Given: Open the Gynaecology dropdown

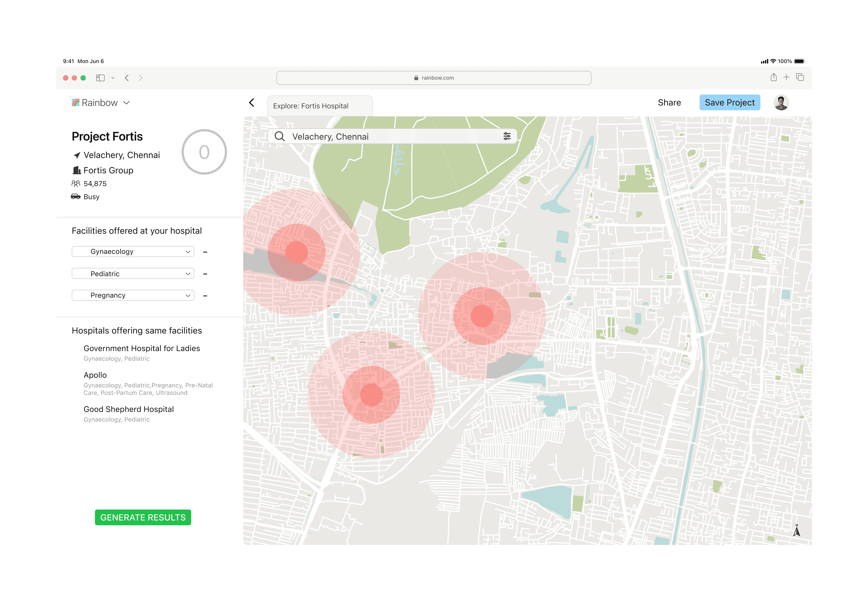Looking at the screenshot, I should (x=133, y=251).
